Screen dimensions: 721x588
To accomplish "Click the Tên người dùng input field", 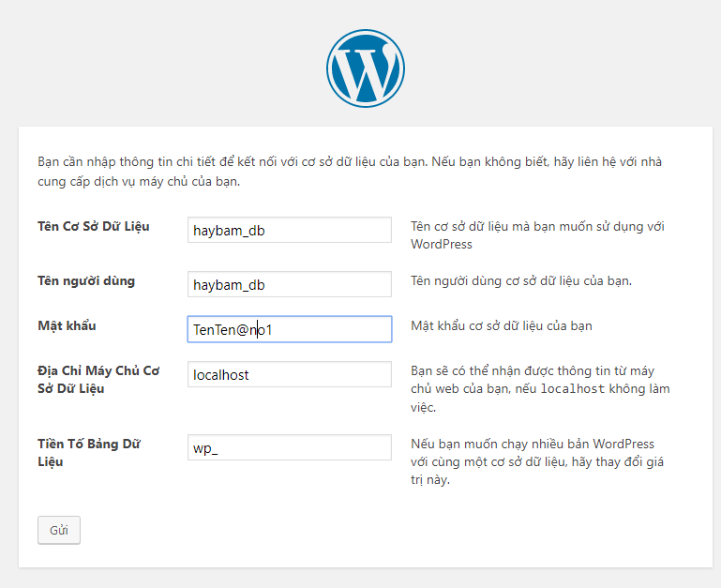I will click(x=290, y=284).
